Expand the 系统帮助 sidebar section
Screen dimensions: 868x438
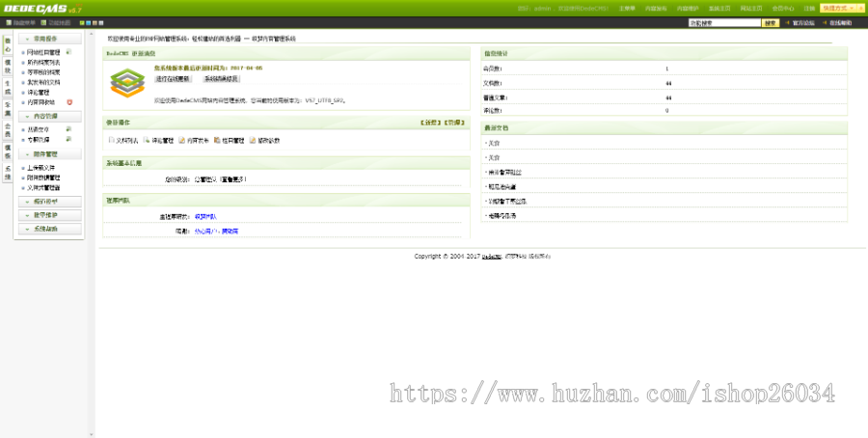click(50, 228)
